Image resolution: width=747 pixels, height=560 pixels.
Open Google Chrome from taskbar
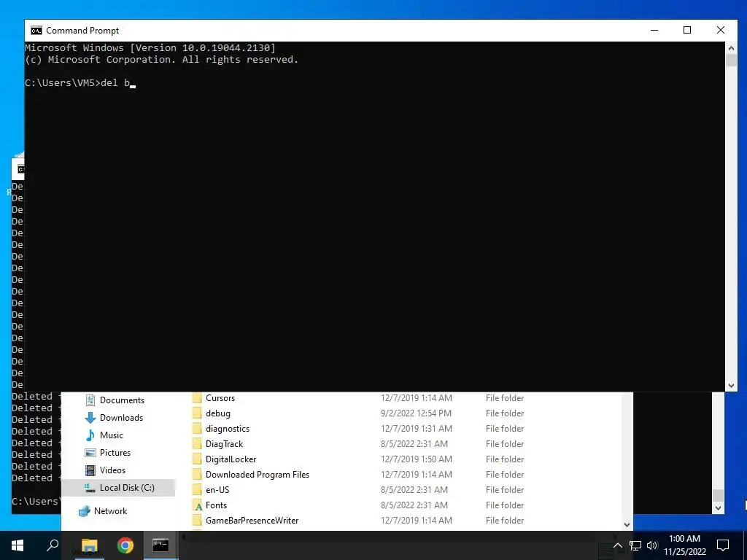[125, 545]
